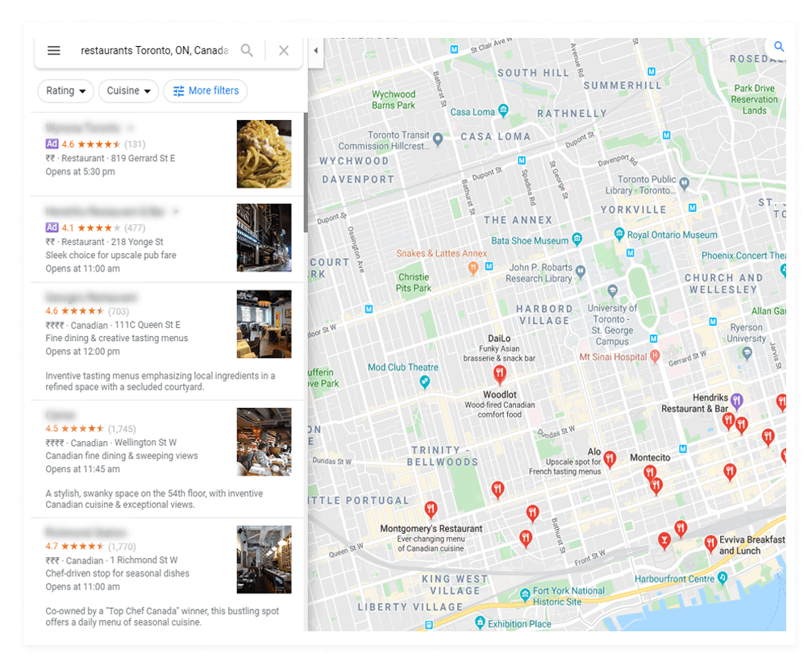This screenshot has height=670, width=812.
Task: Click the Royal Ontario Museum marker
Action: [x=618, y=234]
